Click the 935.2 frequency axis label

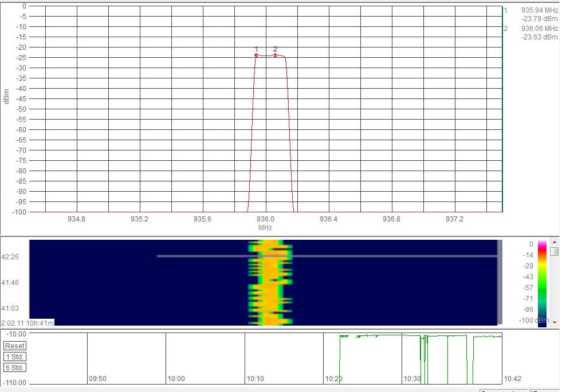coord(139,219)
